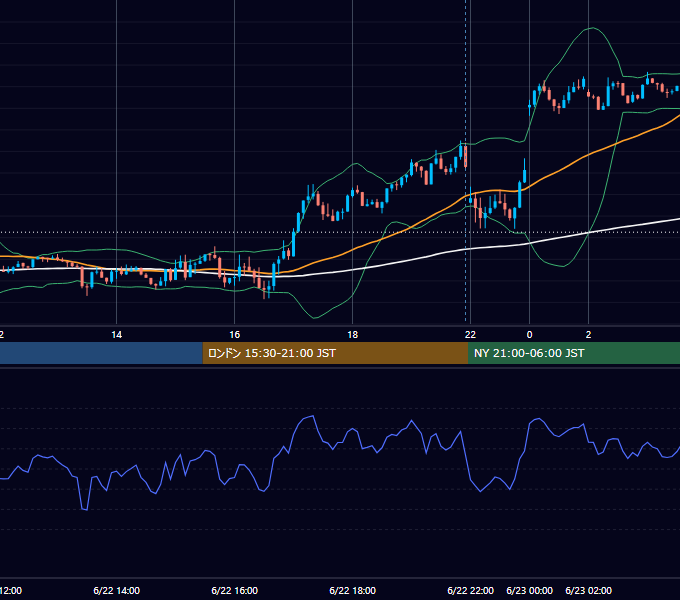680x600 pixels.
Task: Click the hour label 0 under chart
Action: click(529, 335)
